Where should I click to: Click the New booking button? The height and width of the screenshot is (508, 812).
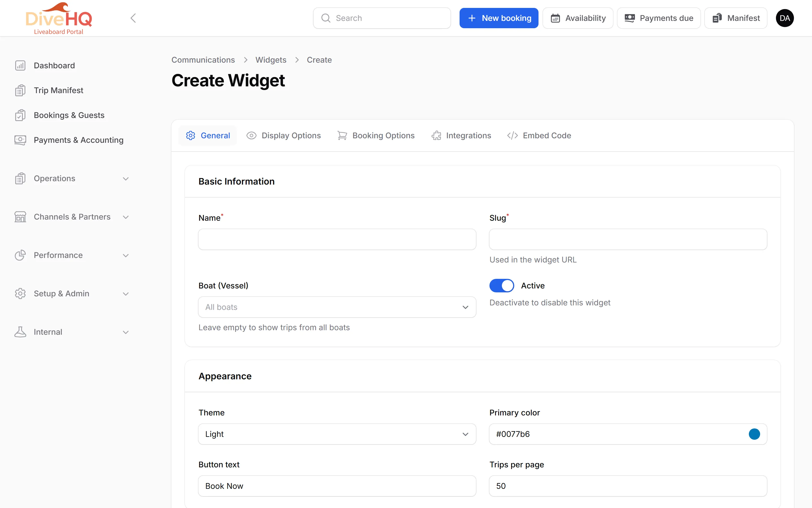click(498, 18)
